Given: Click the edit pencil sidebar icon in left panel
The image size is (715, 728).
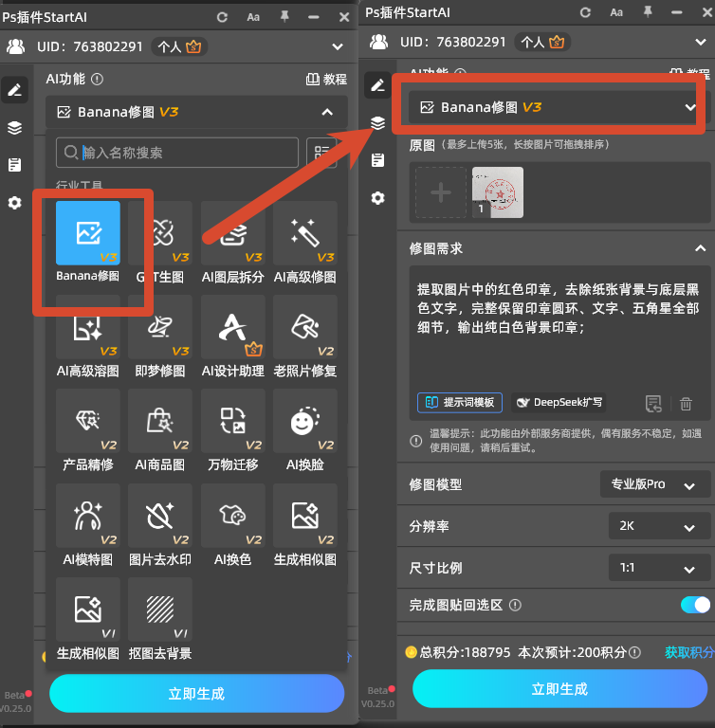Looking at the screenshot, I should 15,90.
